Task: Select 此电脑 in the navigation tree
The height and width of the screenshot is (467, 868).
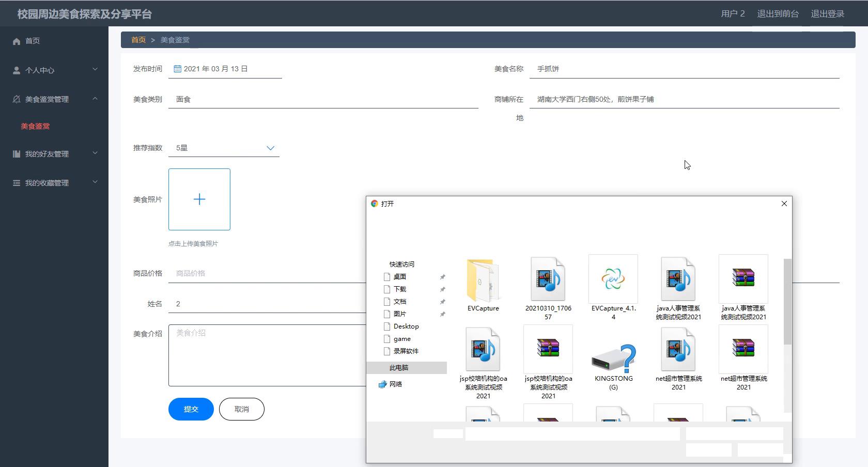Action: [x=399, y=368]
